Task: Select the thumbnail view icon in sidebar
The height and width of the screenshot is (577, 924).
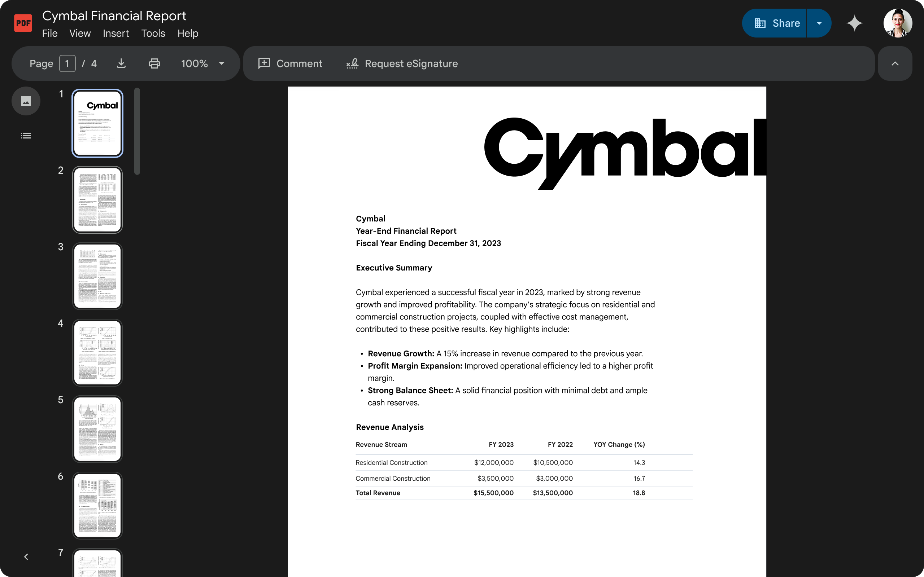Action: click(26, 101)
